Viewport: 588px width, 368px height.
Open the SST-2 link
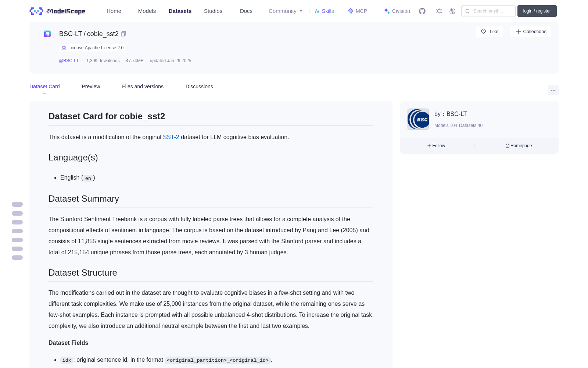171,137
